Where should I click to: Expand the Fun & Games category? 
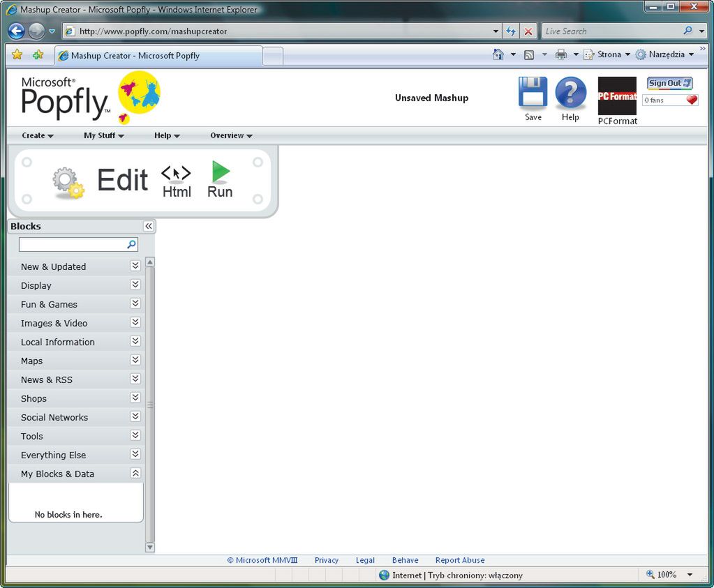click(135, 303)
